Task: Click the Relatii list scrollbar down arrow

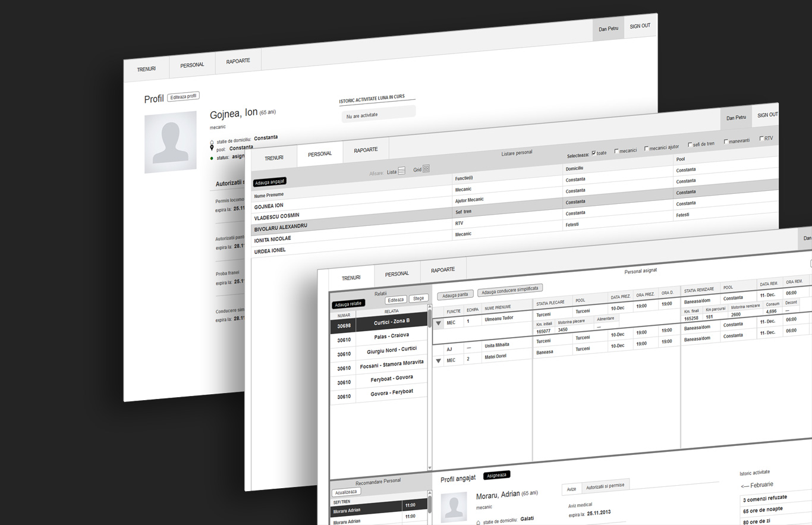Action: coord(430,469)
